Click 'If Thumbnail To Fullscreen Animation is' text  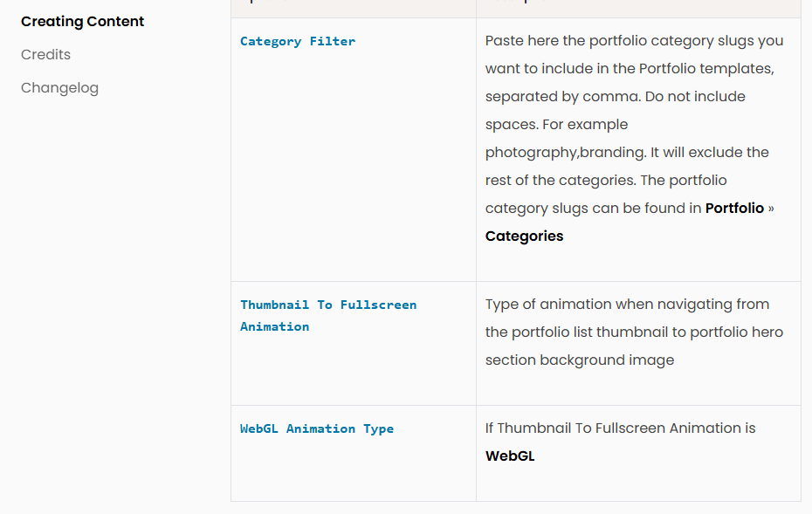620,428
